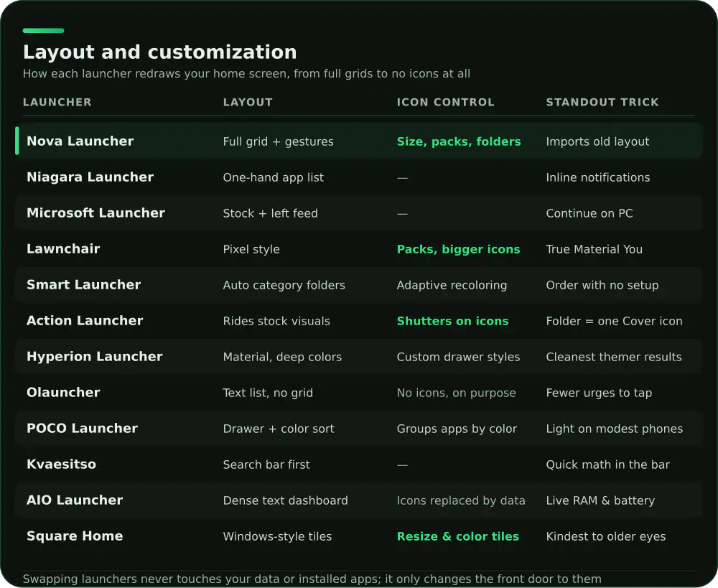Click 'Icons replaced by data' cell
This screenshot has height=588, width=718.
click(461, 500)
